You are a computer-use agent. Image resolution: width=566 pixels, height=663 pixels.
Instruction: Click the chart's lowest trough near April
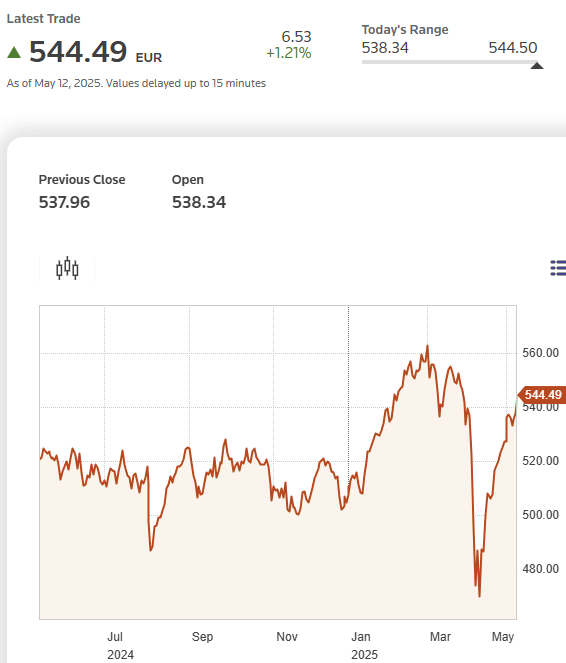pos(479,595)
